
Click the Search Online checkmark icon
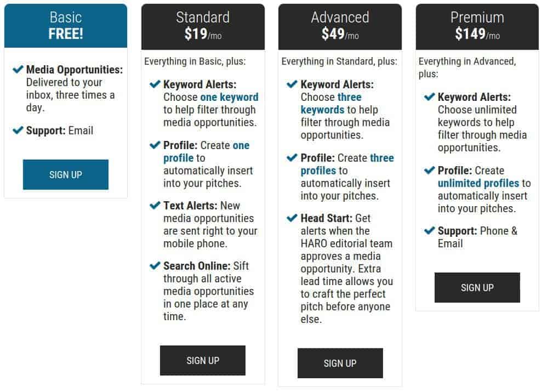tap(155, 266)
